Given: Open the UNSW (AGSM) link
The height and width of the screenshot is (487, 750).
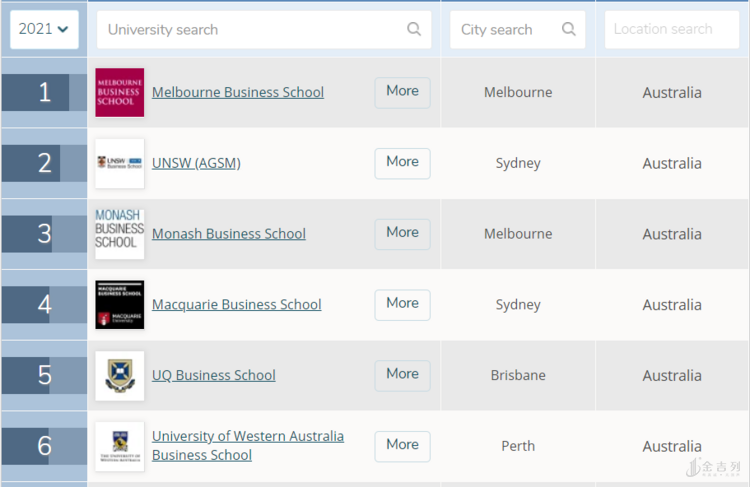Looking at the screenshot, I should [196, 163].
